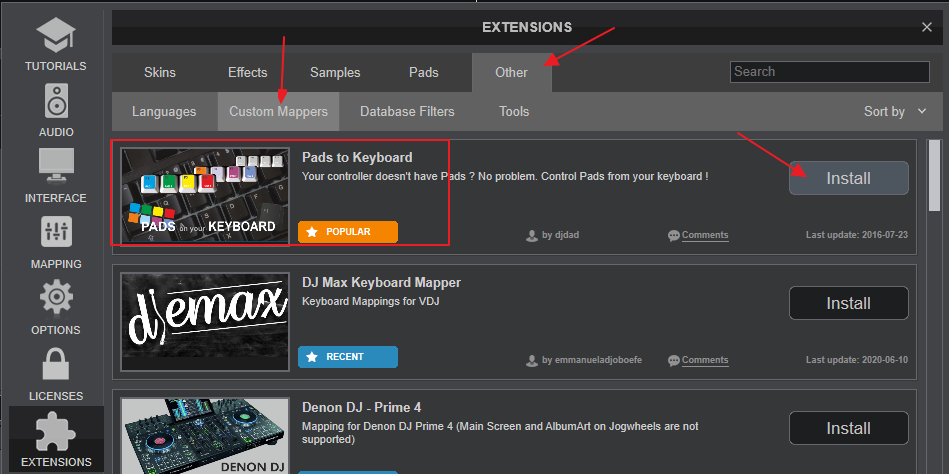Switch to the Effects tab
The width and height of the screenshot is (949, 474).
[248, 73]
